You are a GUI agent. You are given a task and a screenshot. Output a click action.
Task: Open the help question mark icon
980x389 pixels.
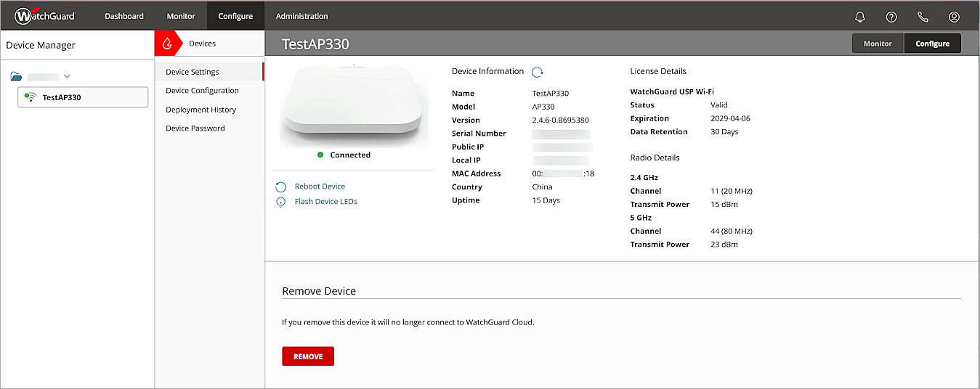click(x=891, y=17)
